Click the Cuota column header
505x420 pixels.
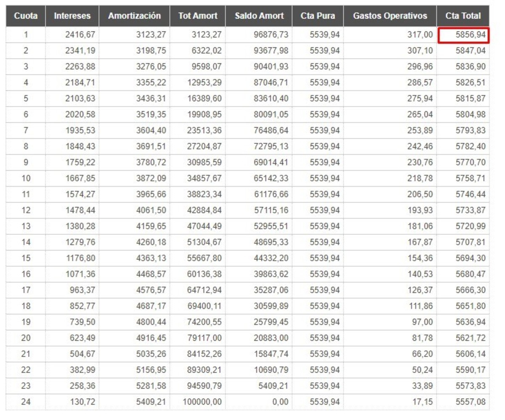26,16
